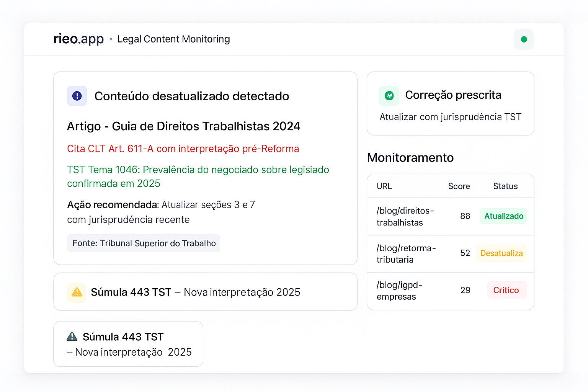Image resolution: width=588 pixels, height=392 pixels.
Task: Click the Status column header
Action: [x=505, y=186]
